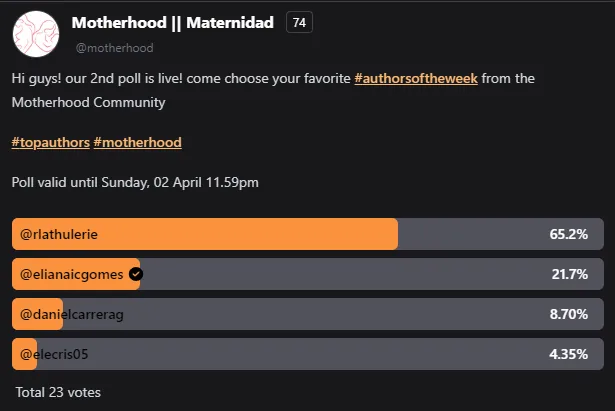This screenshot has width=615, height=411.
Task: View the Total 23 votes count
Action: tap(58, 392)
